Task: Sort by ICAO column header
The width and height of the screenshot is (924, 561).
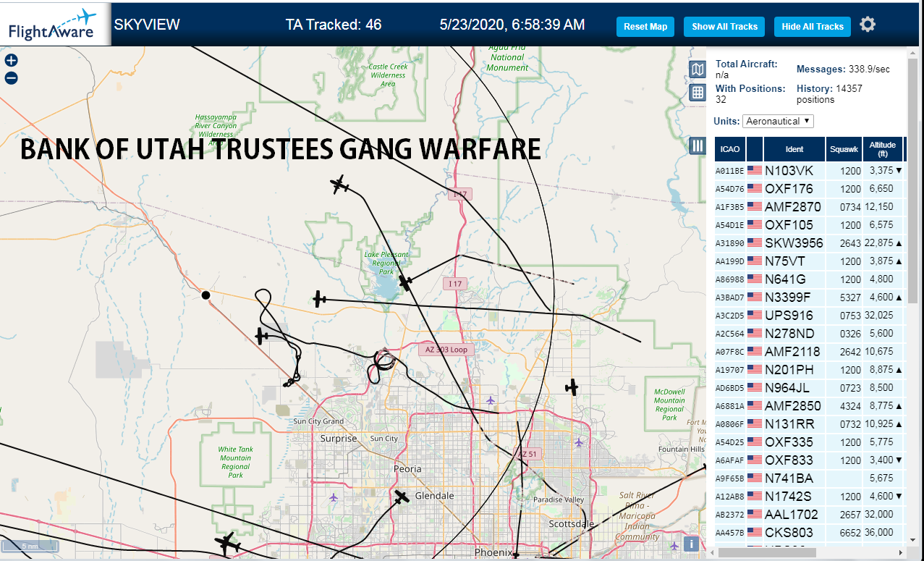Action: [729, 149]
